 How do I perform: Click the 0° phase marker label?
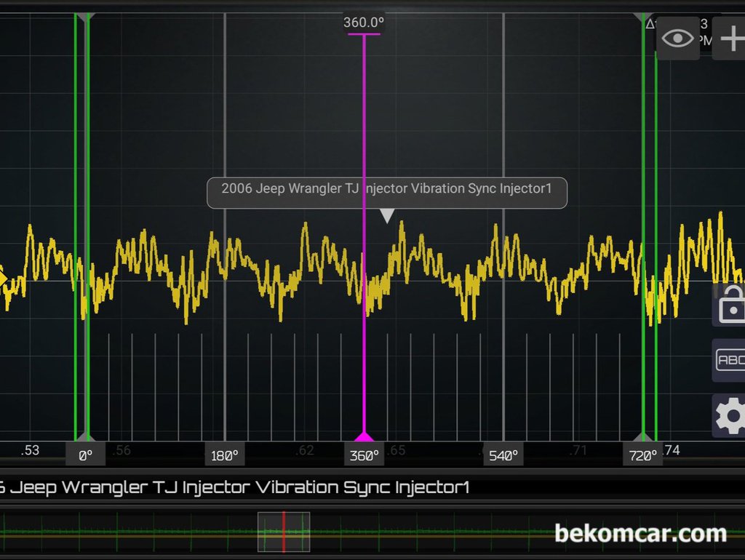click(86, 456)
